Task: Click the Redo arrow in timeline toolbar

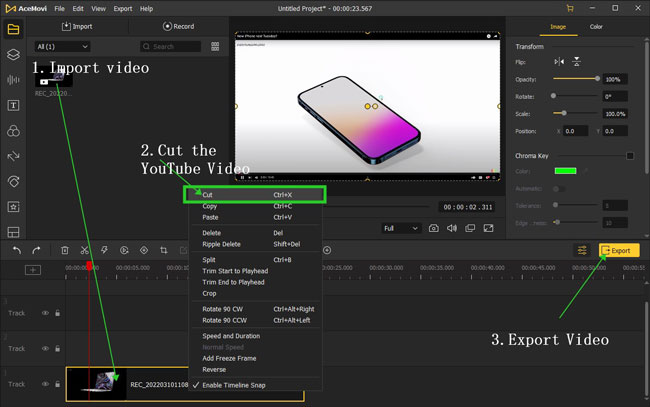Action: coord(36,250)
